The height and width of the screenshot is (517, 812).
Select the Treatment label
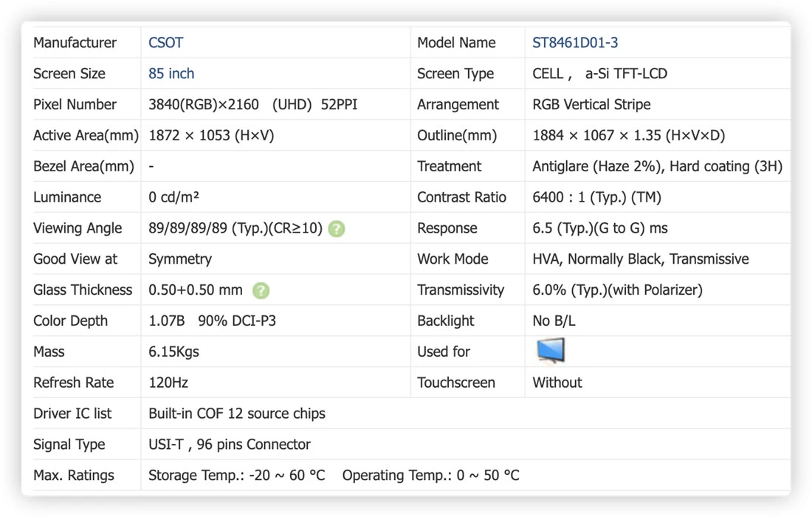pos(449,166)
